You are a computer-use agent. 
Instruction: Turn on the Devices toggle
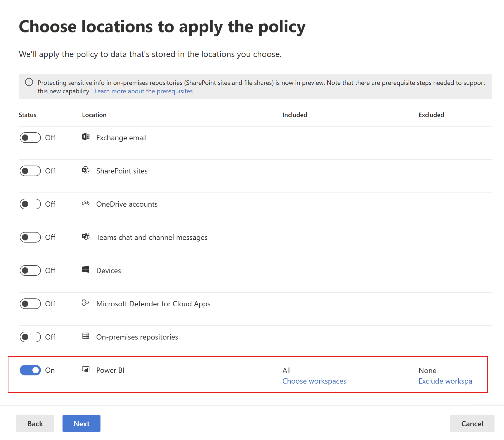pos(30,270)
